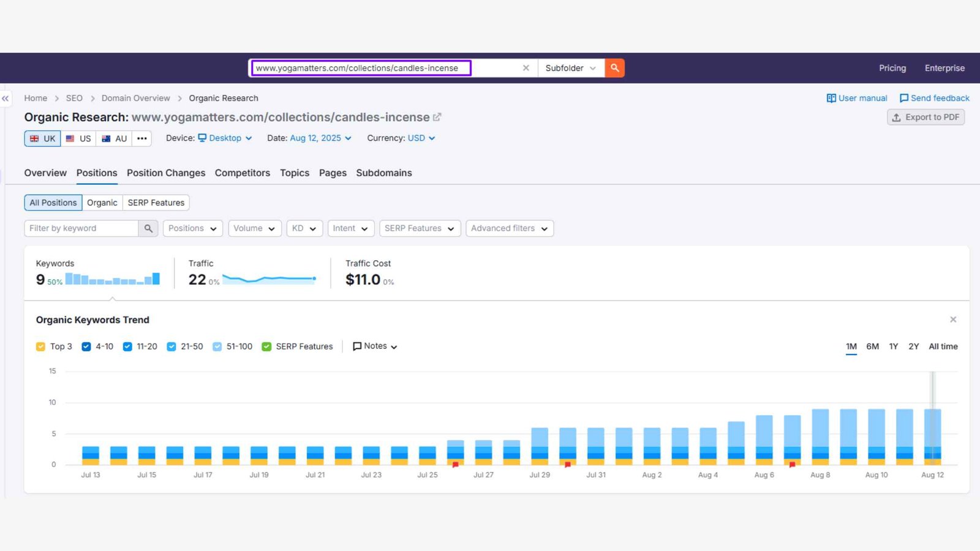Open the Intent filter dropdown
Viewport: 980px width, 551px height.
pos(351,228)
